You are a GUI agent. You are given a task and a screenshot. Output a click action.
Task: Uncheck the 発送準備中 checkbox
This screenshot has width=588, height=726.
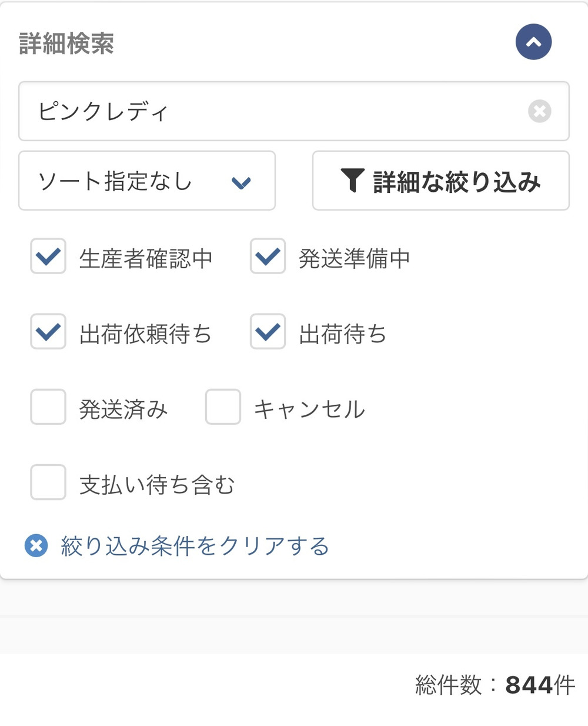(x=268, y=257)
